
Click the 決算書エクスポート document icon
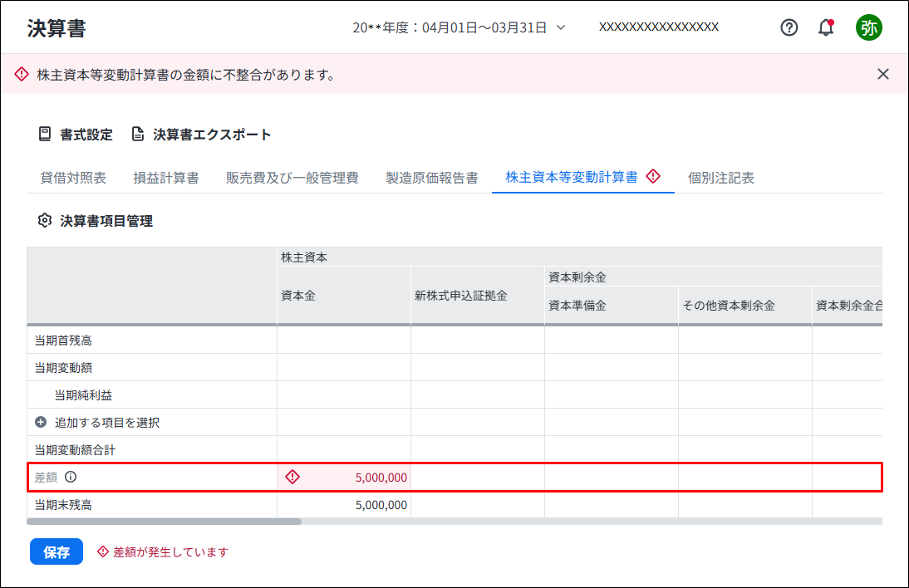click(x=138, y=135)
